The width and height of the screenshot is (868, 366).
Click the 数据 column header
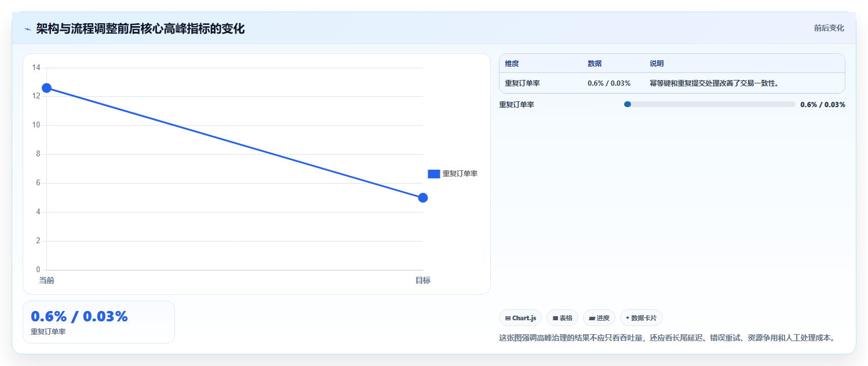pos(595,64)
